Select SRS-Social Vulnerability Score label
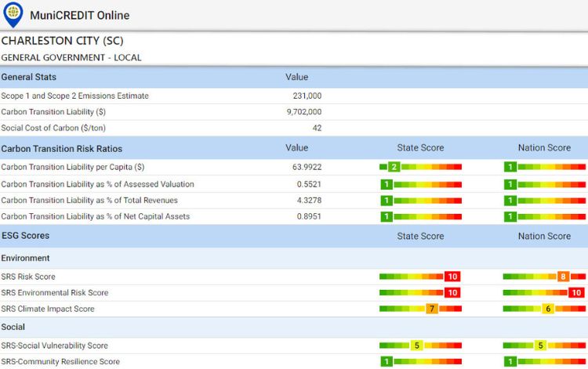This screenshot has height=369, width=588. pos(54,345)
